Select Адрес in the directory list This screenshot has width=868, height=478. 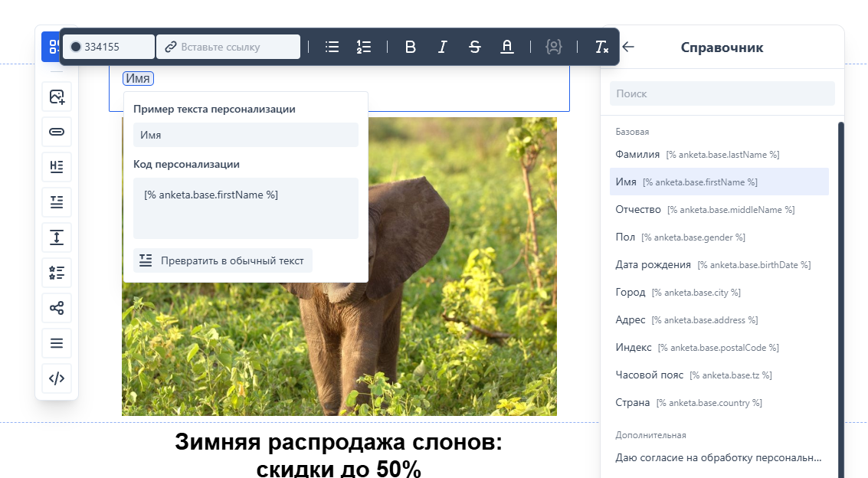(719, 319)
